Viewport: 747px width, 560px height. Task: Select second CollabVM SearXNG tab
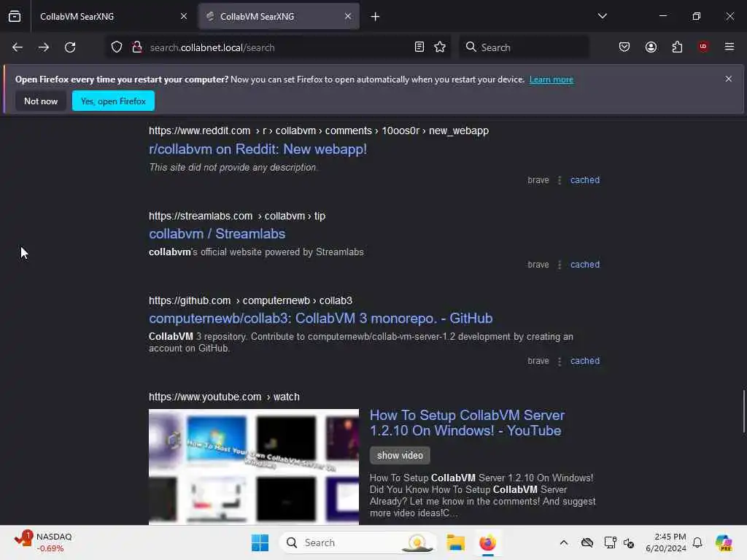coord(279,16)
